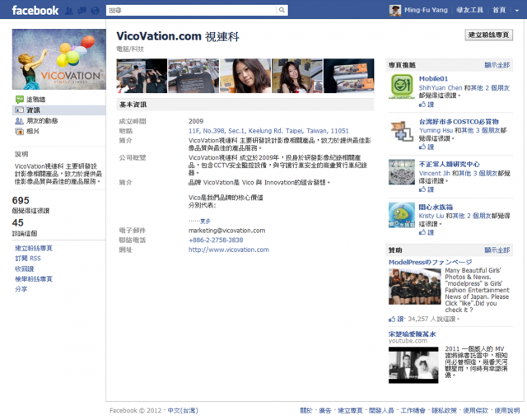Open fifth photo of product boxes
The height and width of the screenshot is (420, 527).
(x=348, y=76)
